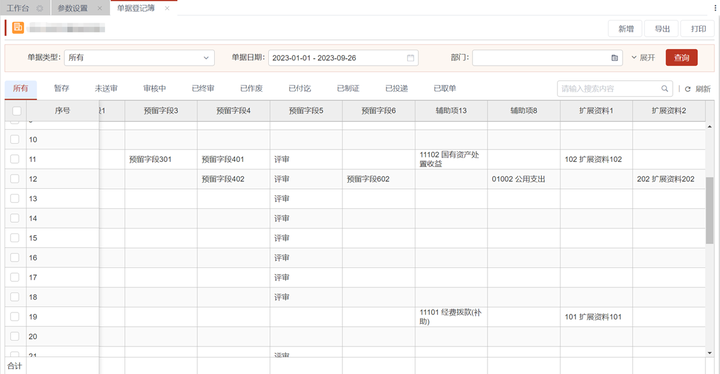Click the 导出 button
Image resolution: width=720 pixels, height=374 pixels.
(662, 29)
